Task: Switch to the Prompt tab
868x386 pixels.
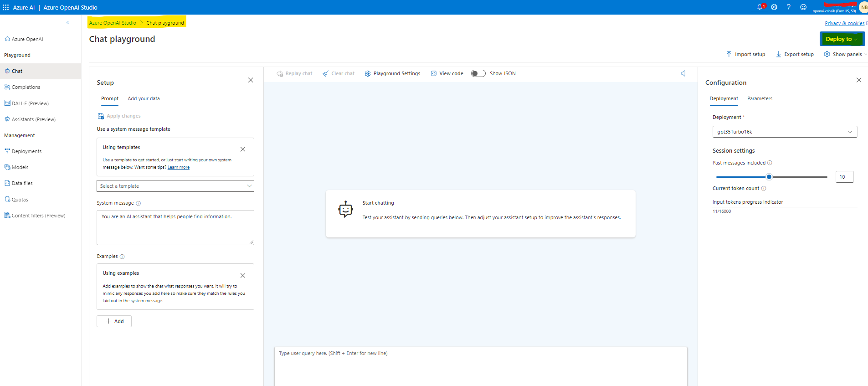Action: coord(110,99)
